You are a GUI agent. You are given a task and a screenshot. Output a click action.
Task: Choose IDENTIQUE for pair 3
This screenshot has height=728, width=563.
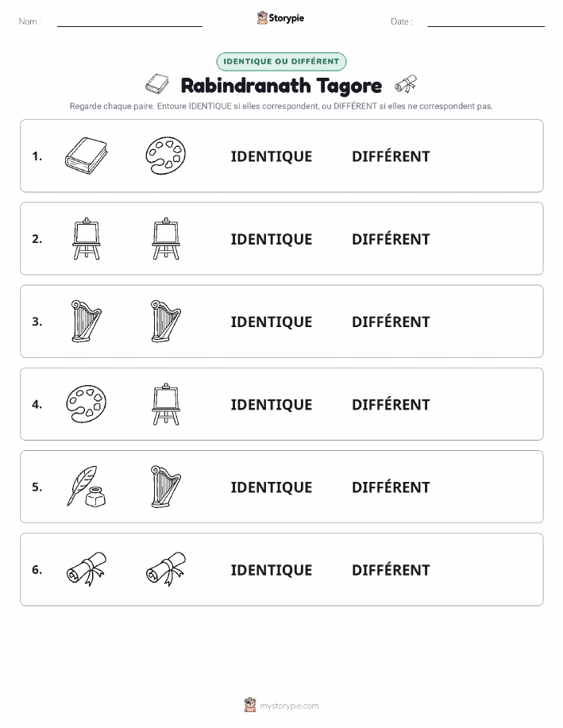point(272,322)
